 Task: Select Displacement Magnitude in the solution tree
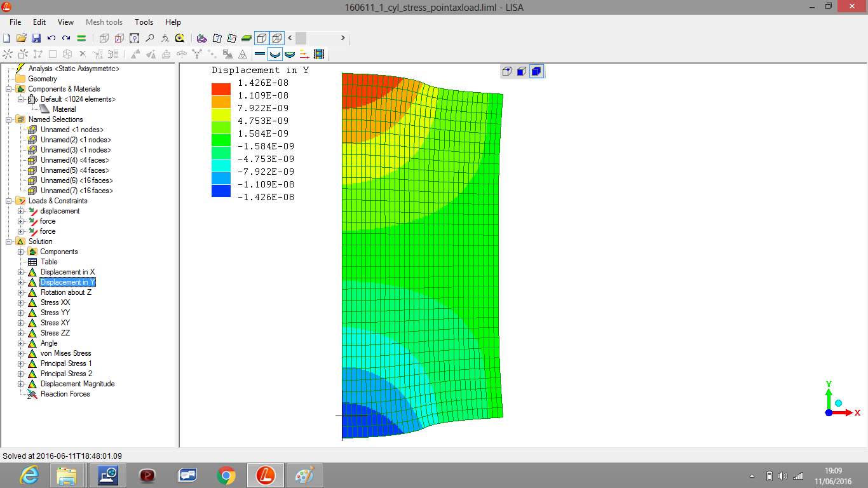(x=77, y=384)
